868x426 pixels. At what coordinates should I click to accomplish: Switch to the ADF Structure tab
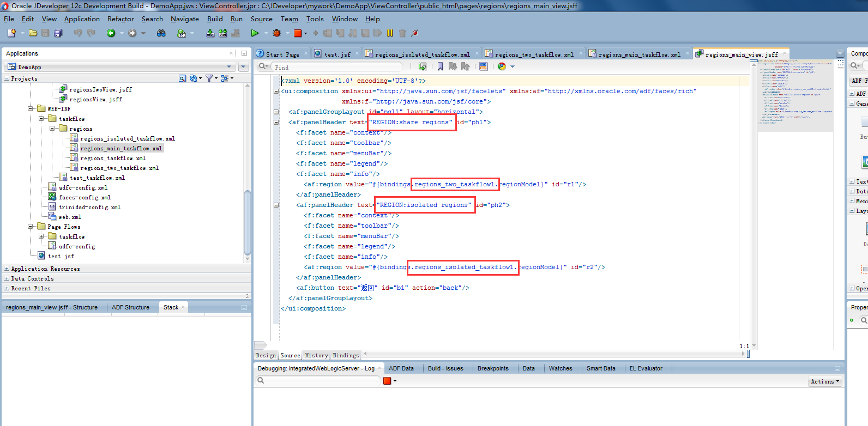(130, 307)
